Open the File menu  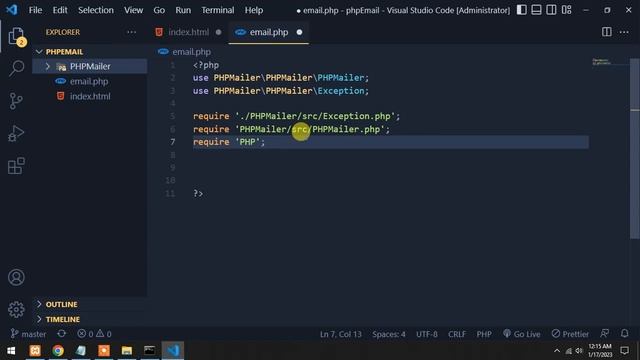click(35, 10)
